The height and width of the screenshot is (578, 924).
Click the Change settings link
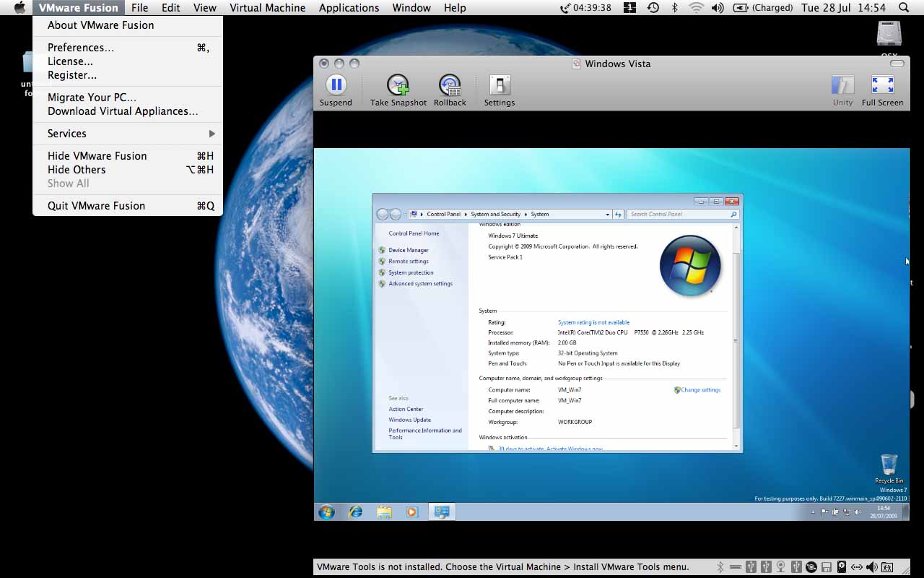point(700,390)
